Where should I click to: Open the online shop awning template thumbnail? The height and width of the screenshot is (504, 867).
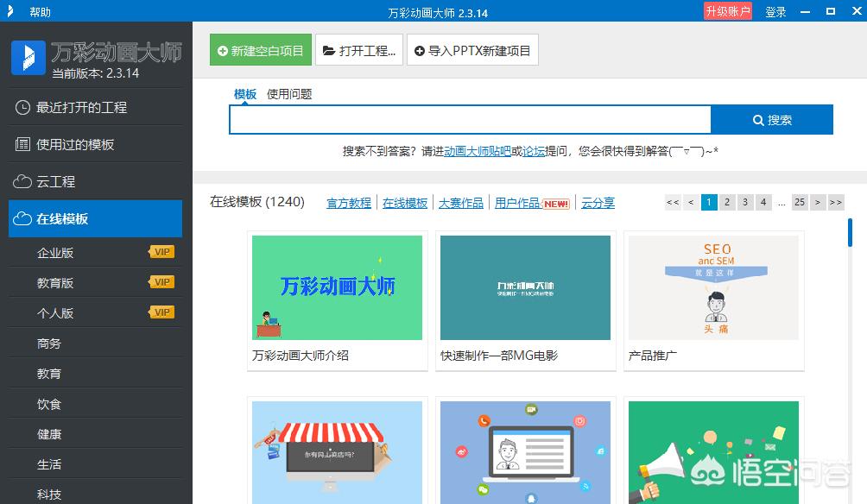(338, 452)
